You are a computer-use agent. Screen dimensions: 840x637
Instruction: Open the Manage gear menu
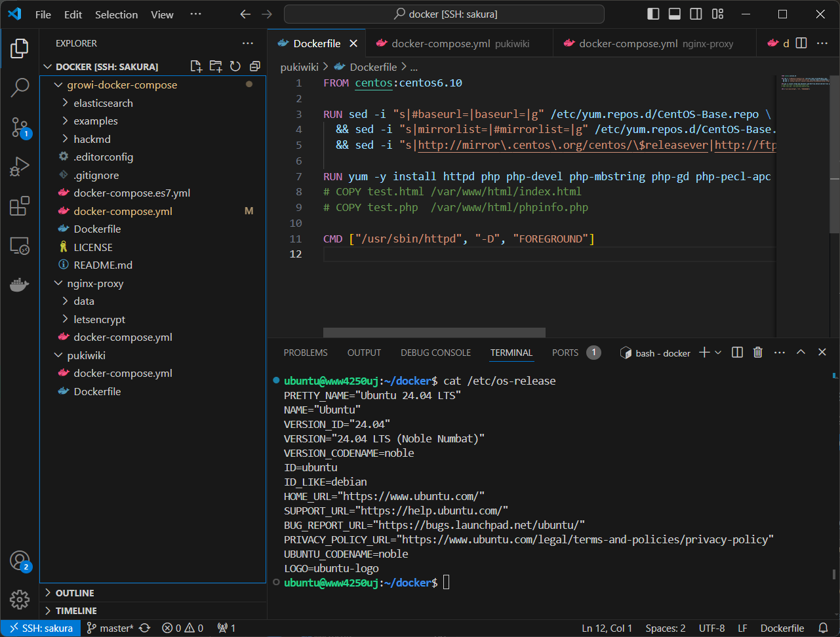point(20,599)
